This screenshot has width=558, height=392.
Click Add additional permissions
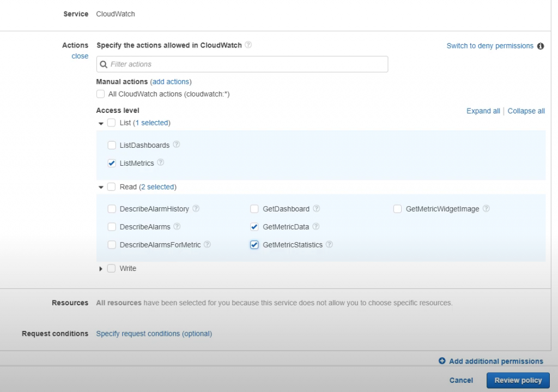pyautogui.click(x=496, y=361)
